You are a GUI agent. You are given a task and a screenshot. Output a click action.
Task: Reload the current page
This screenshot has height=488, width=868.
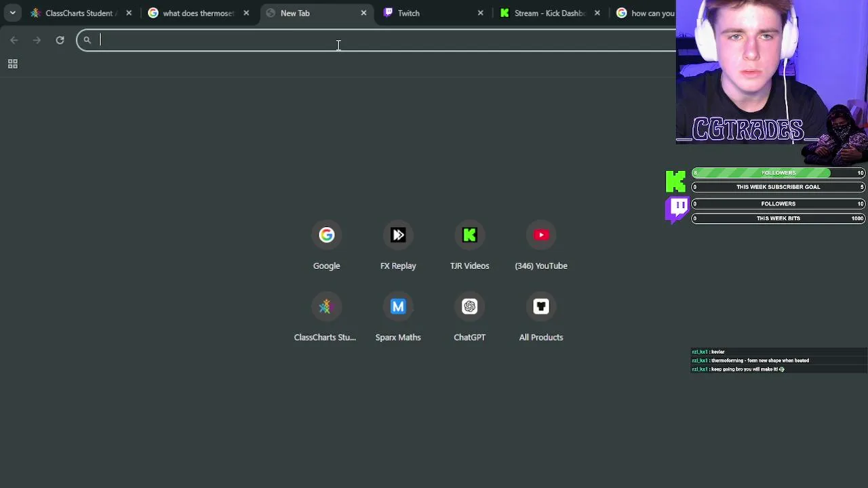[x=60, y=40]
